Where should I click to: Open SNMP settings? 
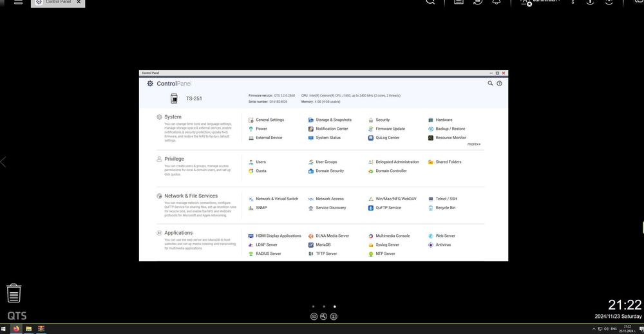point(258,208)
